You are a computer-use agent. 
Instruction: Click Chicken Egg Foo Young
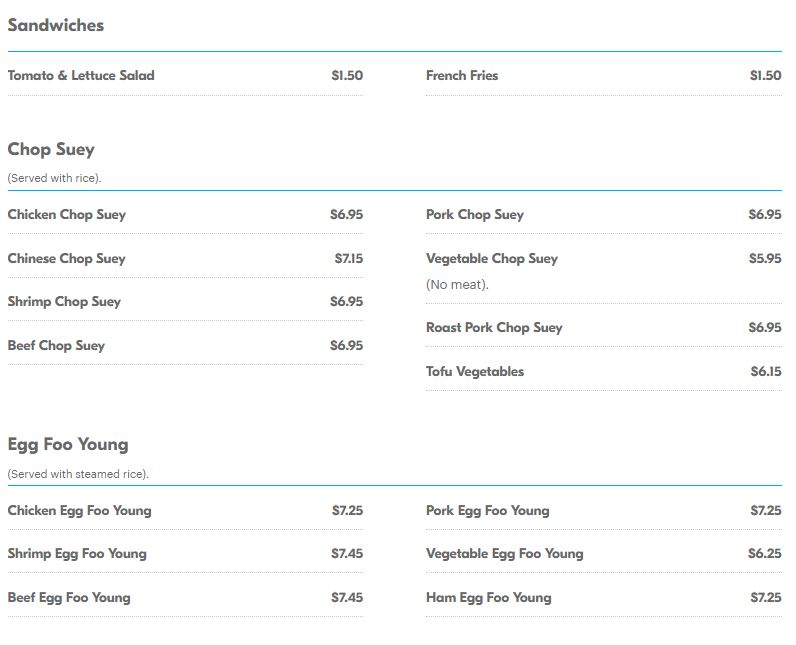(80, 511)
